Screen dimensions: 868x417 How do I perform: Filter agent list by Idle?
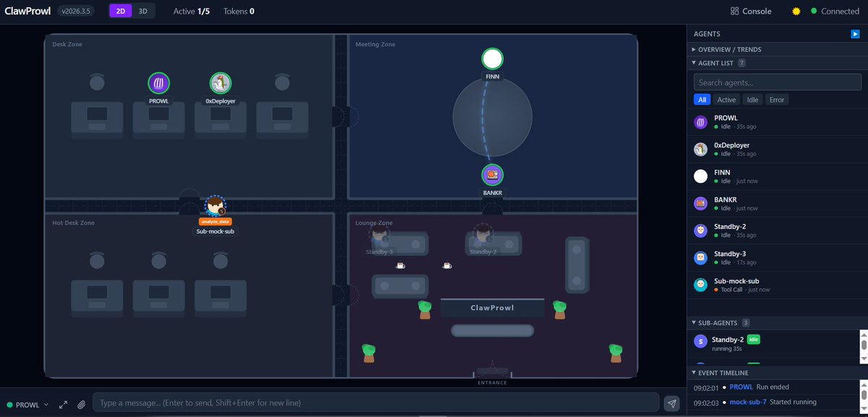pyautogui.click(x=753, y=100)
